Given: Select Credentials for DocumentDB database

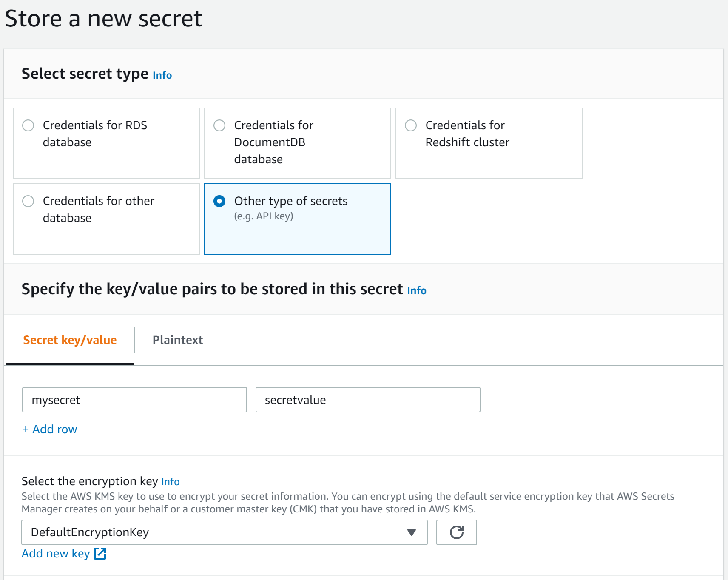Looking at the screenshot, I should coord(219,125).
